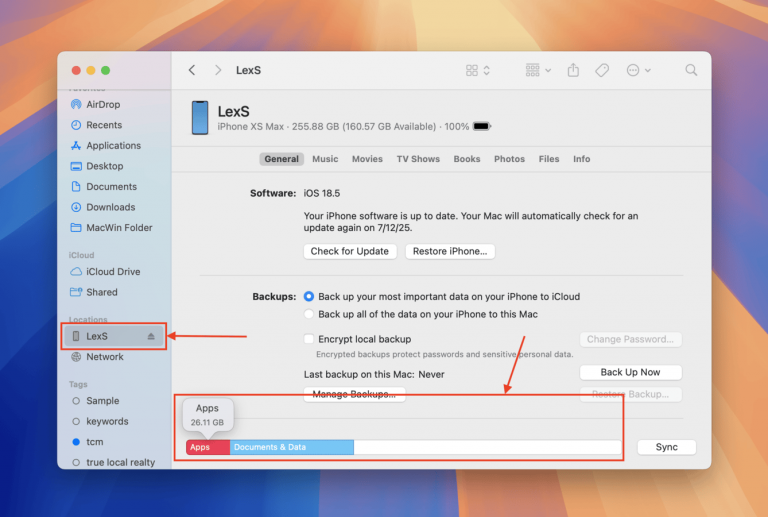This screenshot has height=517, width=768.
Task: Click the Share icon in the toolbar
Action: click(x=573, y=70)
